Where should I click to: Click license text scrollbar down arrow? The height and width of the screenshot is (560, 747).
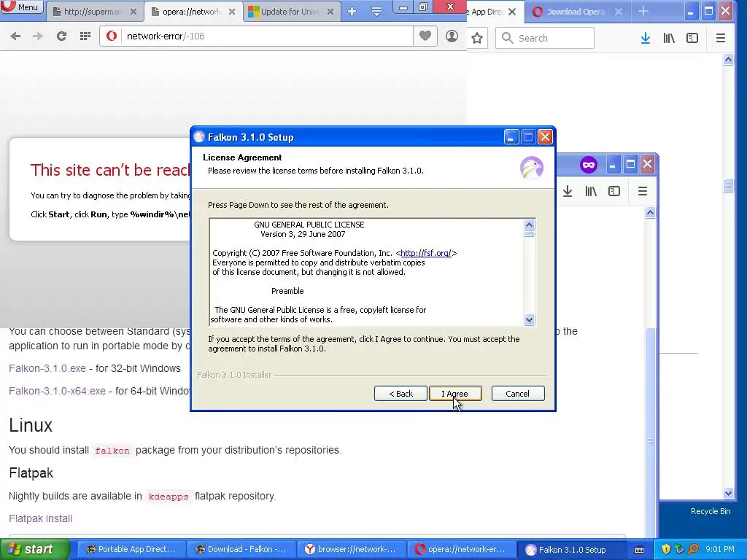(x=529, y=320)
